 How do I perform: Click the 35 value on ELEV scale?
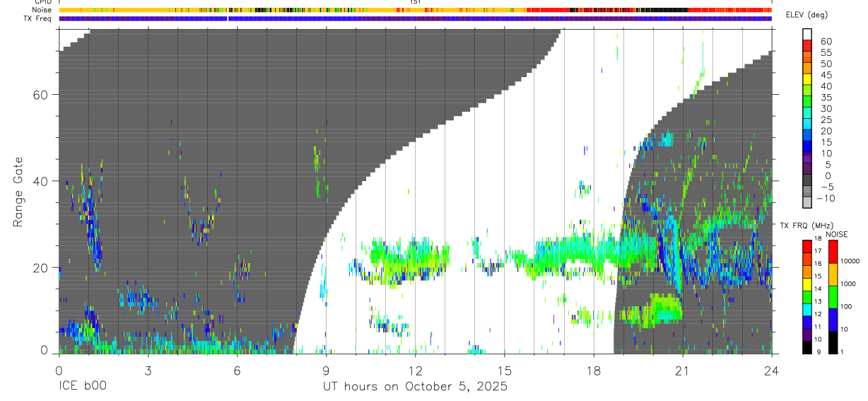coord(825,98)
